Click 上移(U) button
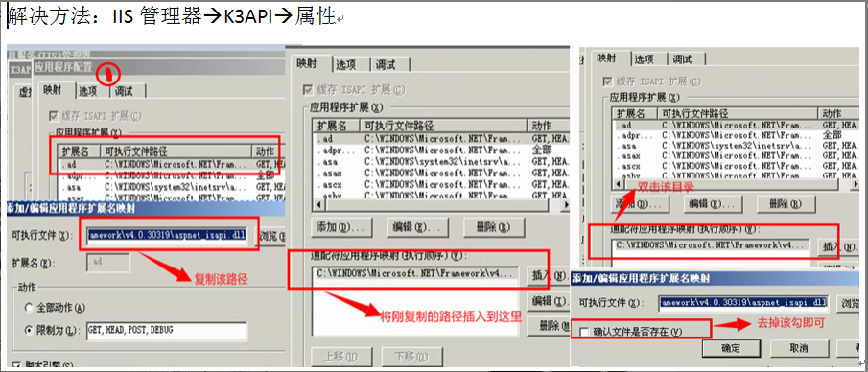Viewport: 868px width, 372px height. click(342, 357)
